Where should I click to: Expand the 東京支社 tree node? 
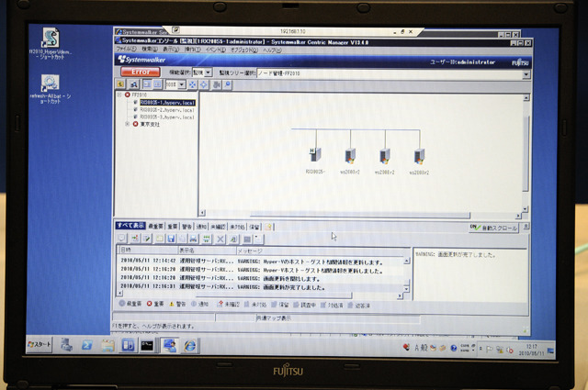(x=128, y=124)
